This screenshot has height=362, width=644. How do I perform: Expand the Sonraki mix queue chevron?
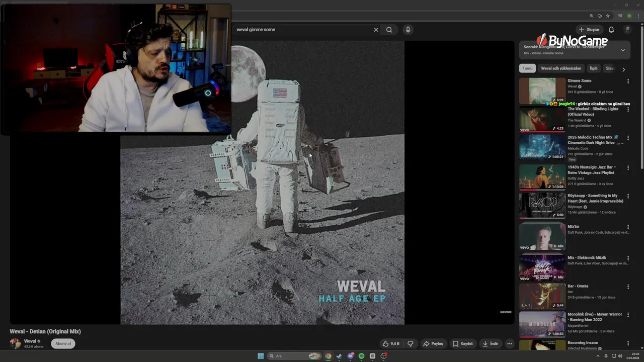(623, 50)
